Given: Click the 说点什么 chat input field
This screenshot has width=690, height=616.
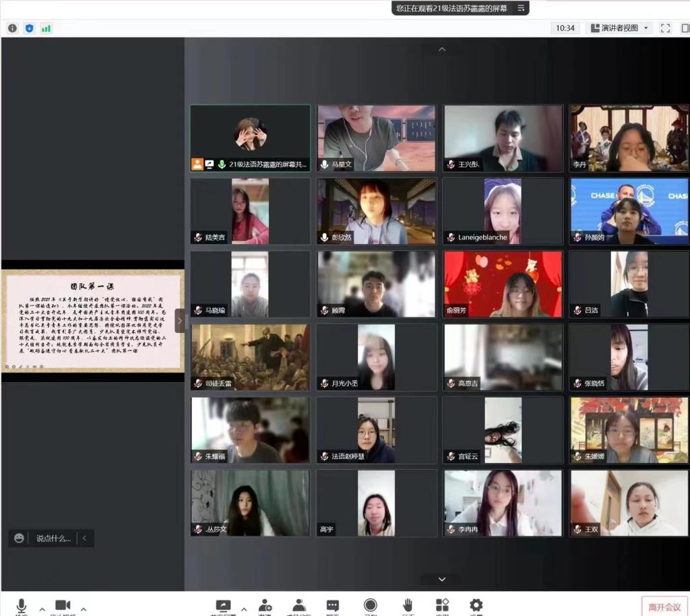Looking at the screenshot, I should [x=53, y=538].
